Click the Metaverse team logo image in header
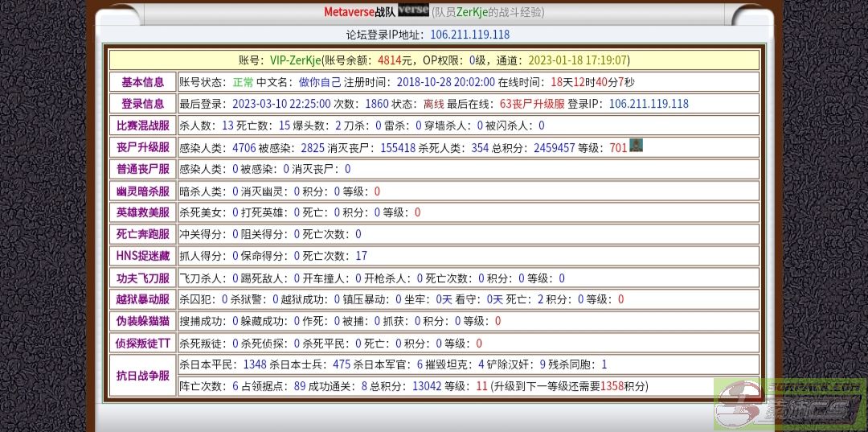 pos(413,10)
